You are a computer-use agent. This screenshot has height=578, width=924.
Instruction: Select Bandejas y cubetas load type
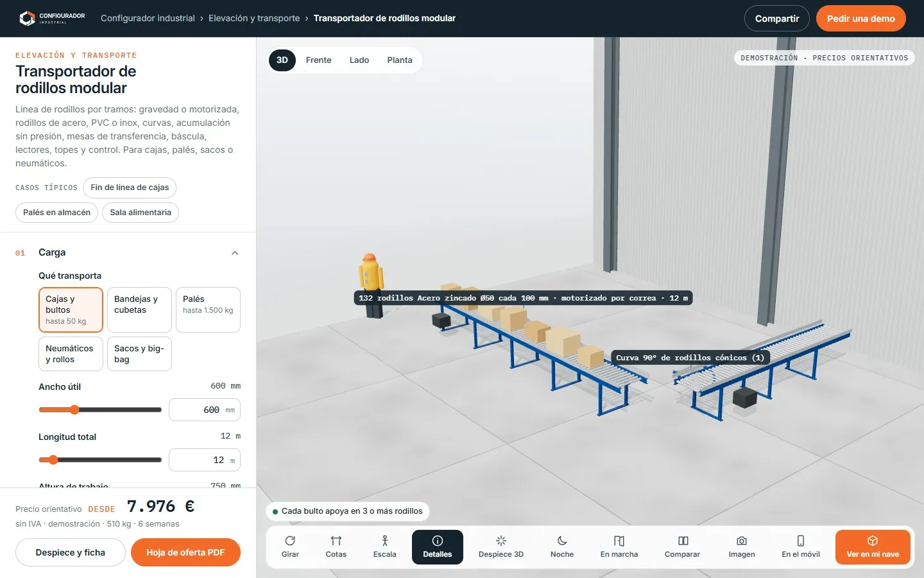(139, 310)
